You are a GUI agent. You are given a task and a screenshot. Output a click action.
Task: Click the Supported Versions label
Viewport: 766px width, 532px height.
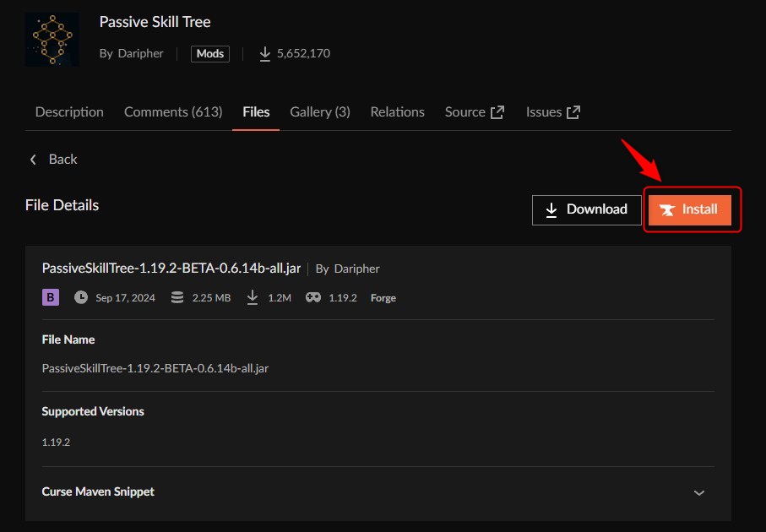point(93,411)
